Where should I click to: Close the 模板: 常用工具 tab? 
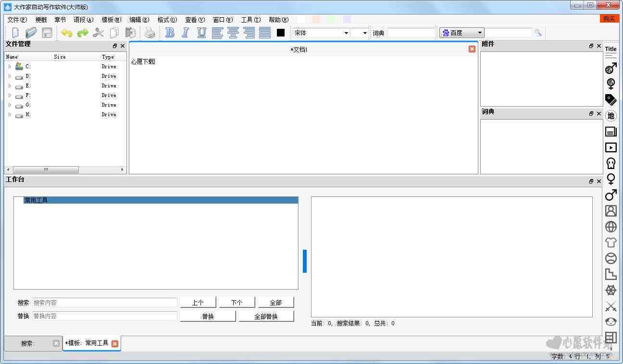pos(115,343)
